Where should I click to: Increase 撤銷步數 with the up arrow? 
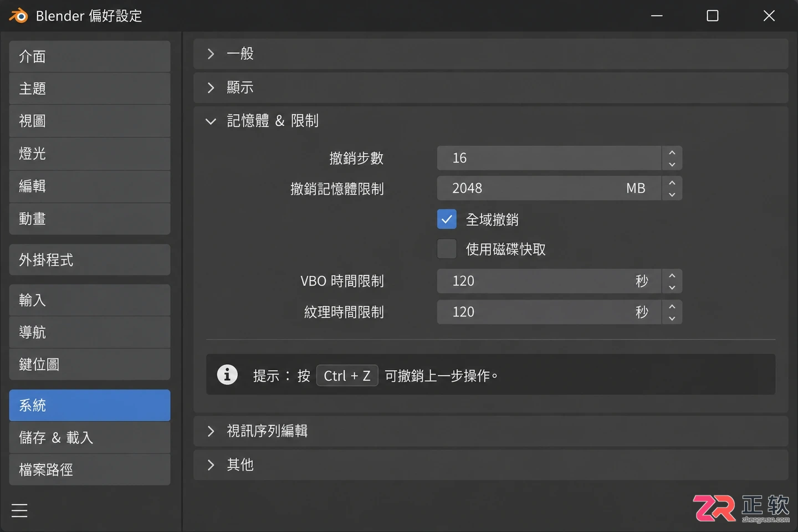point(672,152)
